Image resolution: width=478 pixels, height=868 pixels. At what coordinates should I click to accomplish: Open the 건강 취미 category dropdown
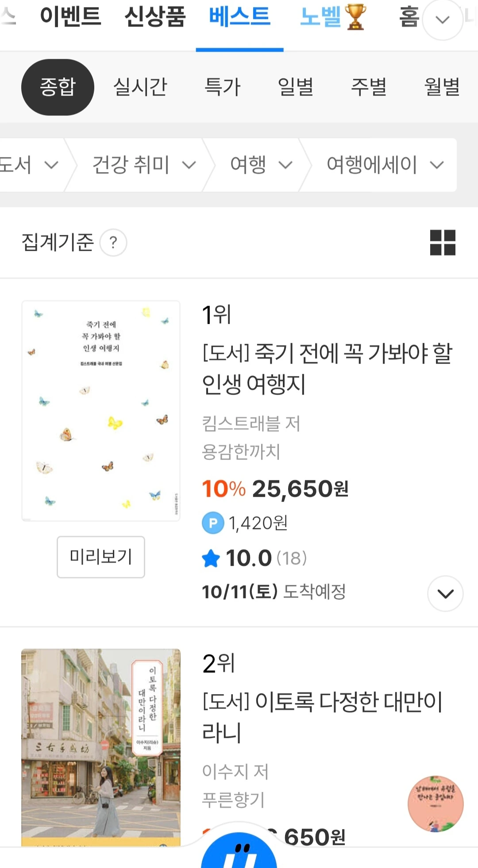click(144, 165)
